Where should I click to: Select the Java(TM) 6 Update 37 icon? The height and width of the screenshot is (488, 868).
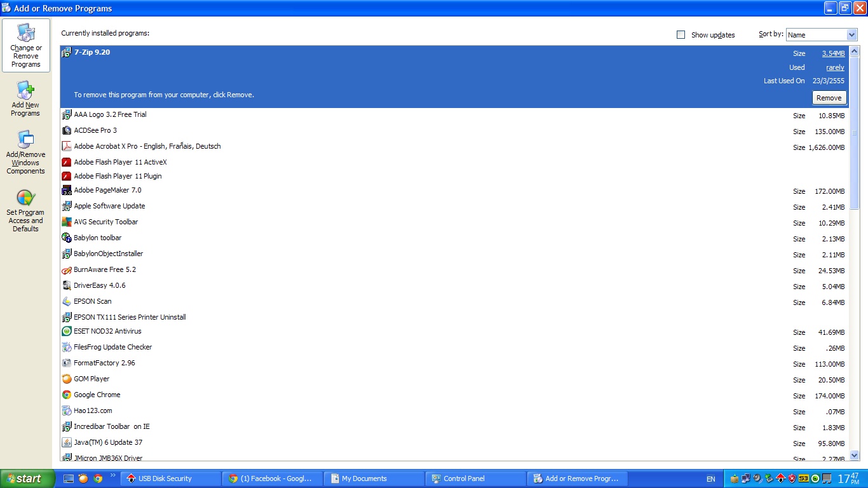tap(67, 443)
